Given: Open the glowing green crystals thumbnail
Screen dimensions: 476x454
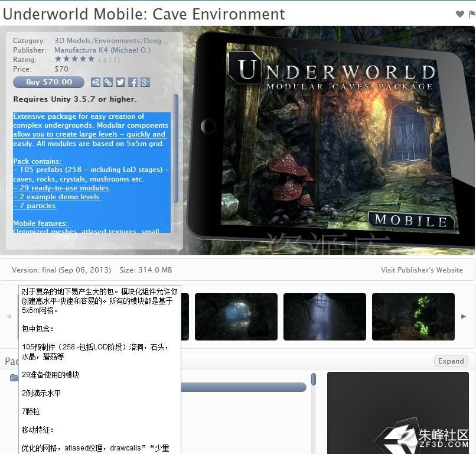Looking at the screenshot, I should [413, 317].
